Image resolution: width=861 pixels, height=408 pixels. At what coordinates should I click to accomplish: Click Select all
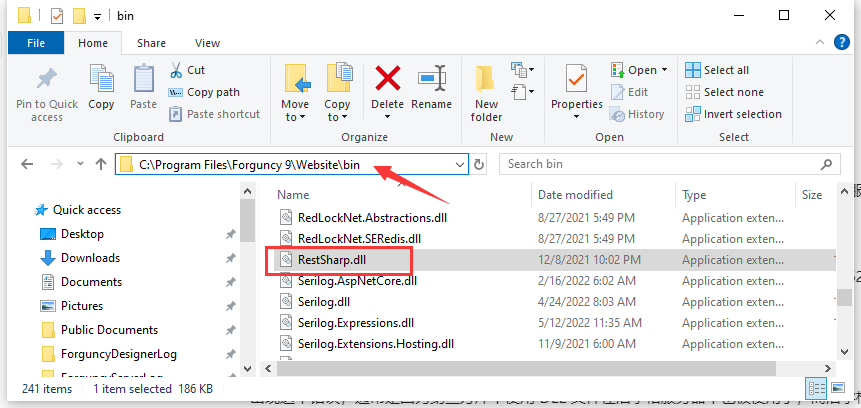717,70
